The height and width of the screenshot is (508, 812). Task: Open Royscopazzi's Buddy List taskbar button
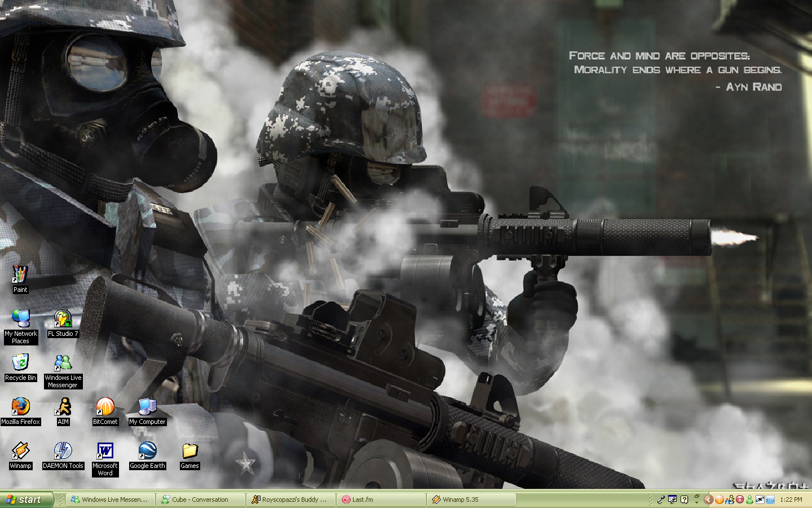coord(291,500)
